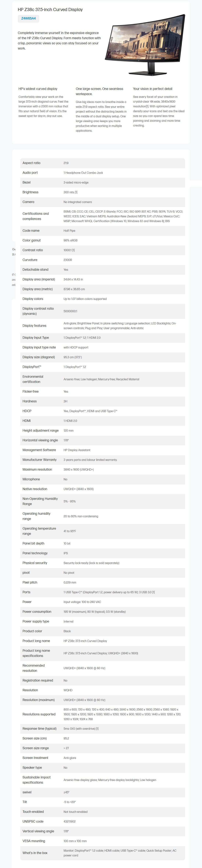Screen dimensions: 202x868
Task: Select the Environmental certification label
Action: [x=33, y=379]
